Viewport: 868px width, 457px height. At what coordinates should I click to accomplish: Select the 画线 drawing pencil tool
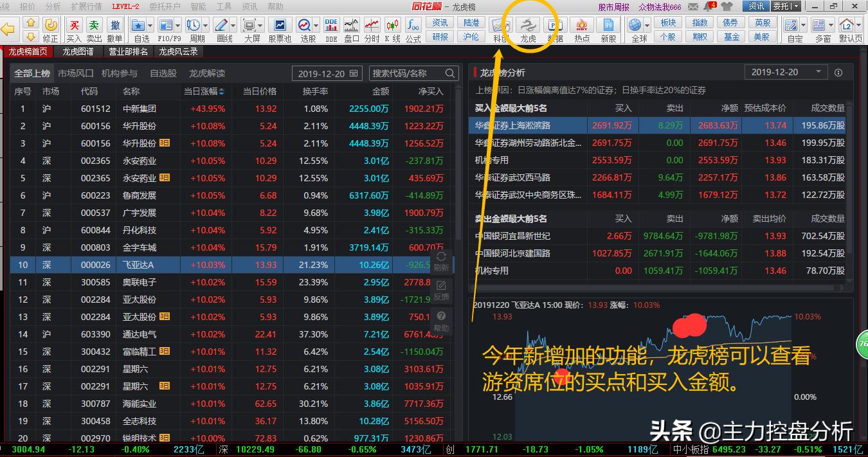(x=221, y=25)
